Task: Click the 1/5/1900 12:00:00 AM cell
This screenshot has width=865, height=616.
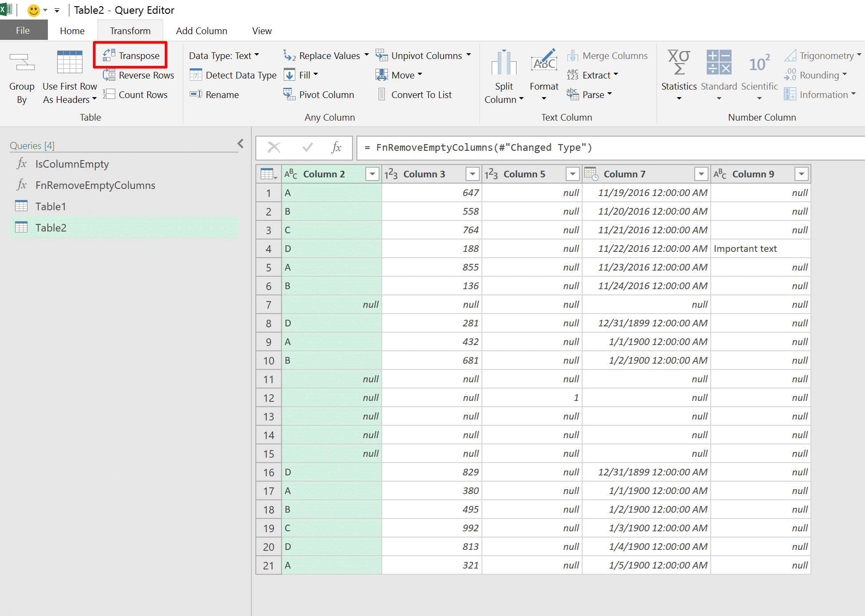Action: tap(646, 565)
